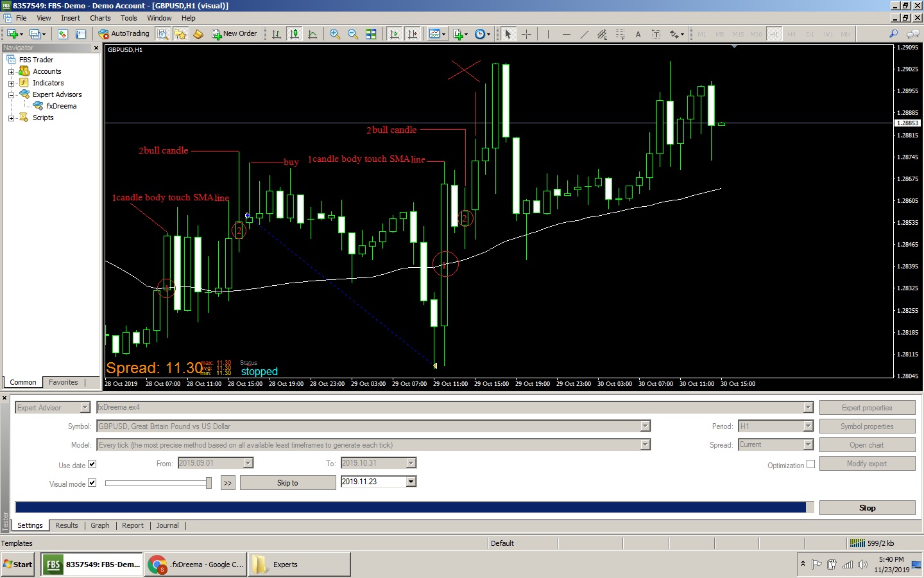
Task: Click the Skip to button
Action: pyautogui.click(x=287, y=483)
